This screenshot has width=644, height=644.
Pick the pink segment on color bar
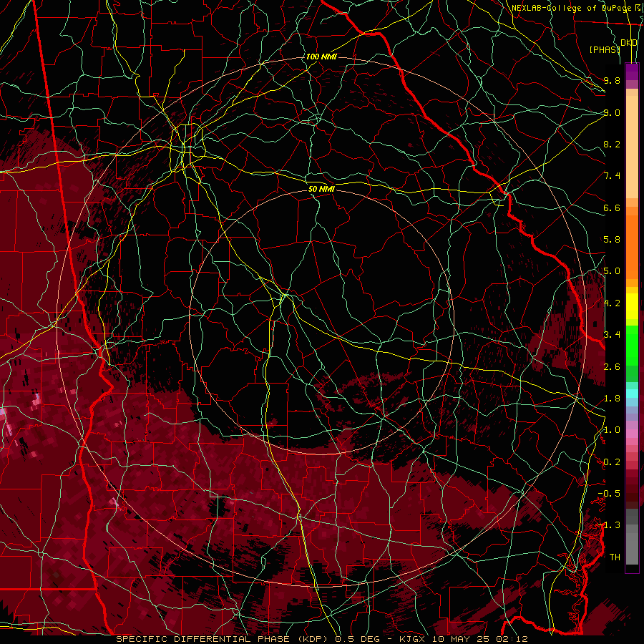coord(632,434)
